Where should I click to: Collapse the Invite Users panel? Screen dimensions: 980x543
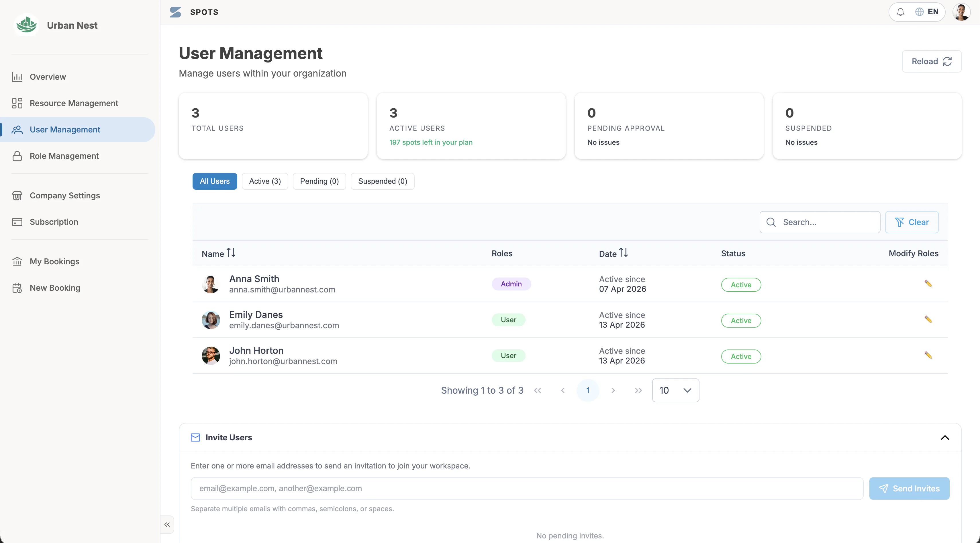click(945, 437)
